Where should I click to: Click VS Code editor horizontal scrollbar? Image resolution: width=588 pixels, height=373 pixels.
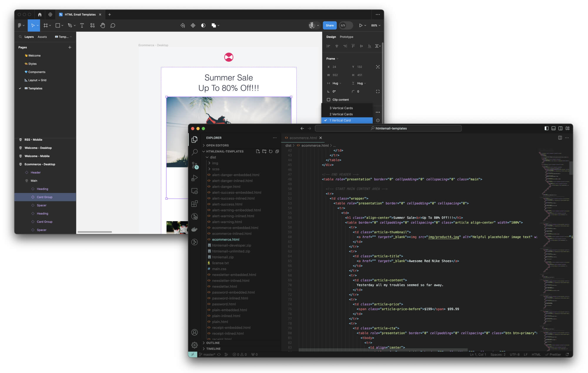click(x=383, y=350)
